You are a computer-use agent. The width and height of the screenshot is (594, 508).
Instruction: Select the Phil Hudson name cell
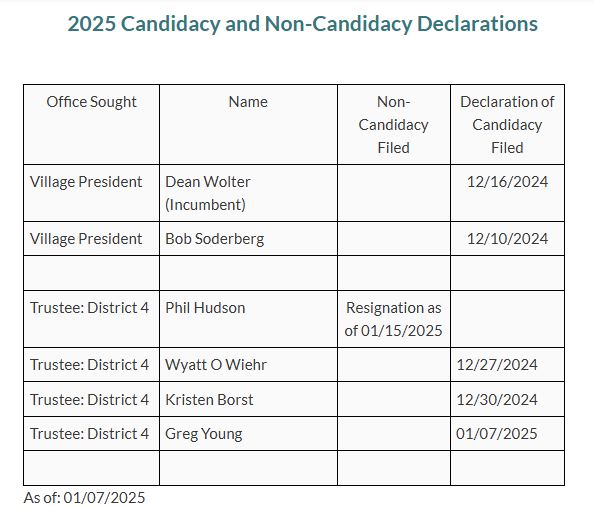(249, 319)
